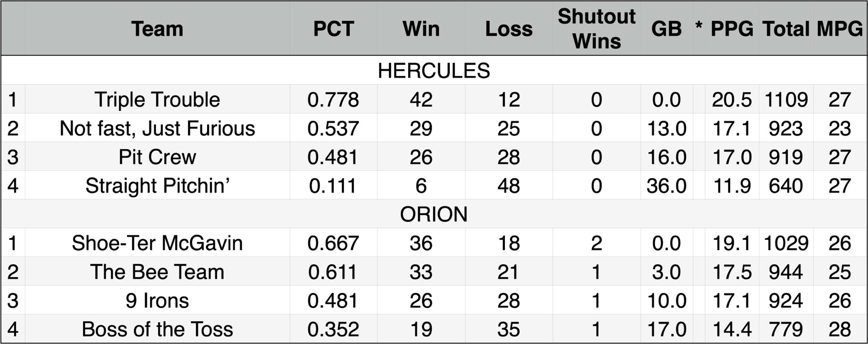Click the Triple Trouble team cell
The height and width of the screenshot is (344, 868).
tap(157, 100)
